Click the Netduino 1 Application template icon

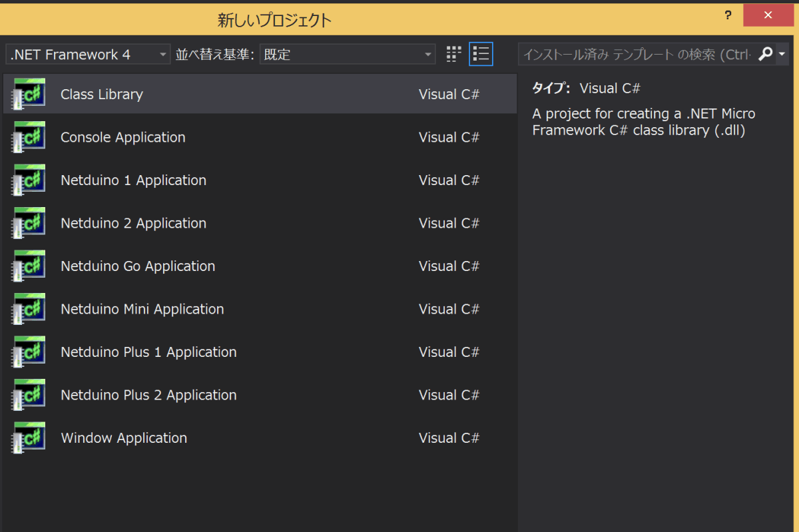(28, 180)
